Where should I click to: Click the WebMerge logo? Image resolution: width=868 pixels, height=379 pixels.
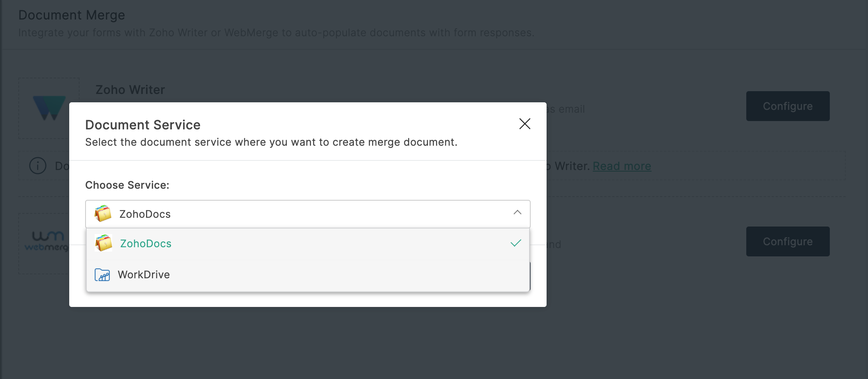[46, 241]
